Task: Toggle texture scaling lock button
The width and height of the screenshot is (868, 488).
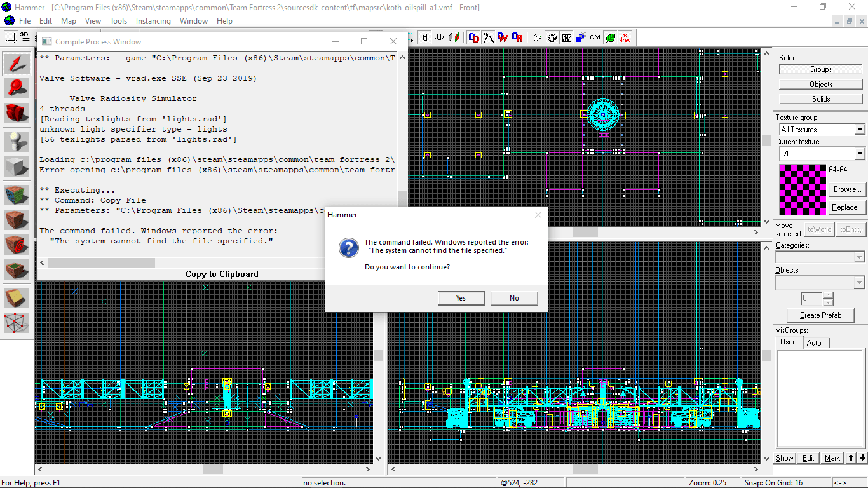Action: (x=439, y=37)
